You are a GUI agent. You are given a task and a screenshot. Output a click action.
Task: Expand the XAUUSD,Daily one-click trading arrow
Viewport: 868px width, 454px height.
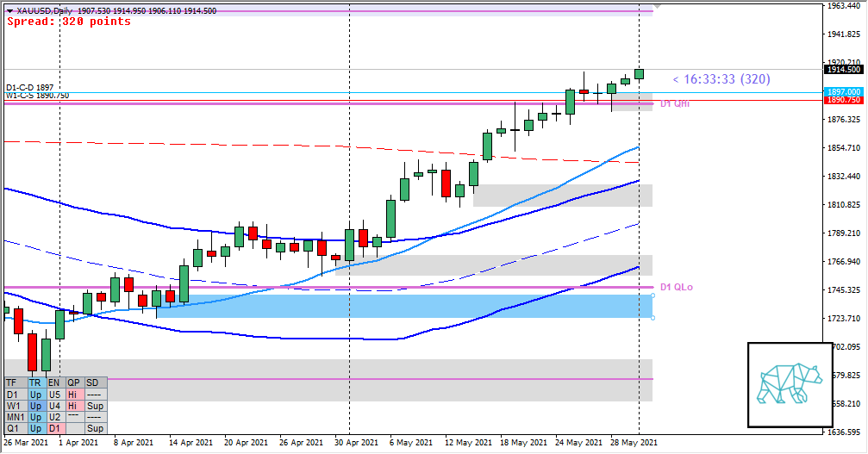pyautogui.click(x=9, y=11)
